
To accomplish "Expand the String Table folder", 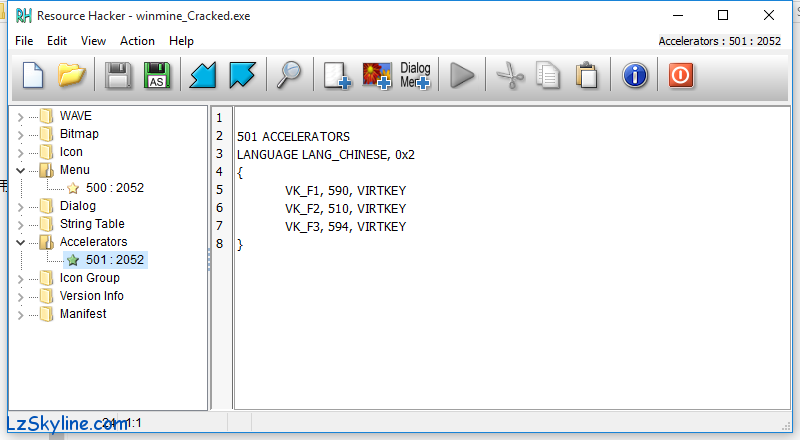I will (x=20, y=224).
